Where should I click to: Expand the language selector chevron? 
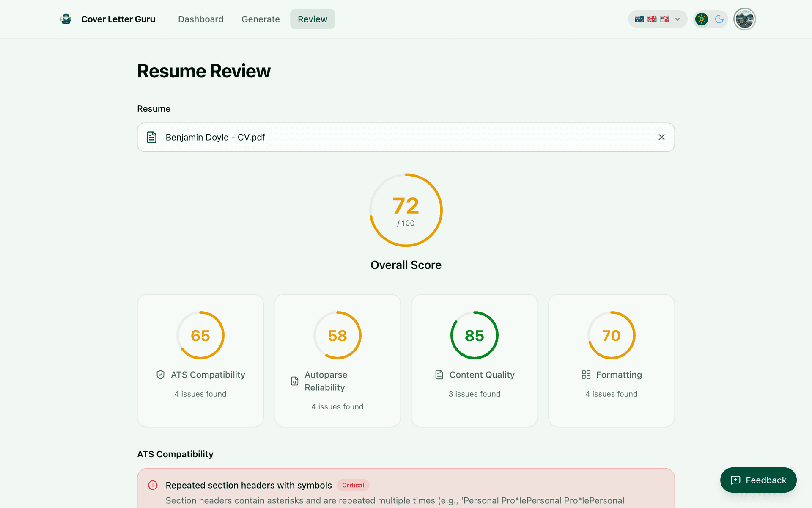point(677,19)
